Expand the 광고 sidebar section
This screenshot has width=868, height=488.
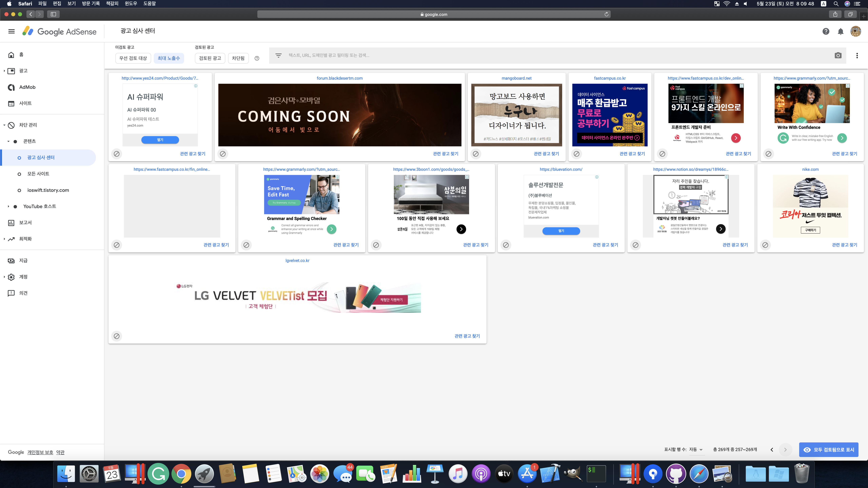click(x=4, y=71)
